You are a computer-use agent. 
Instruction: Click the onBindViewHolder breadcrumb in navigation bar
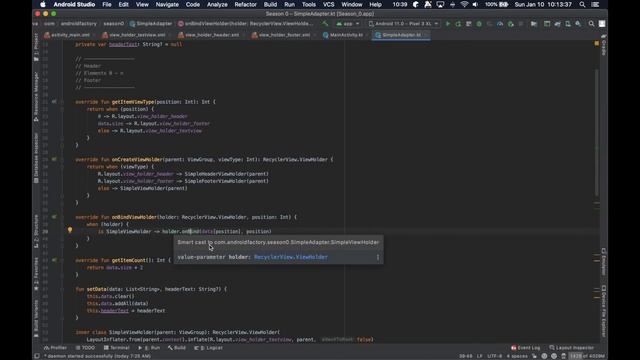click(x=246, y=24)
